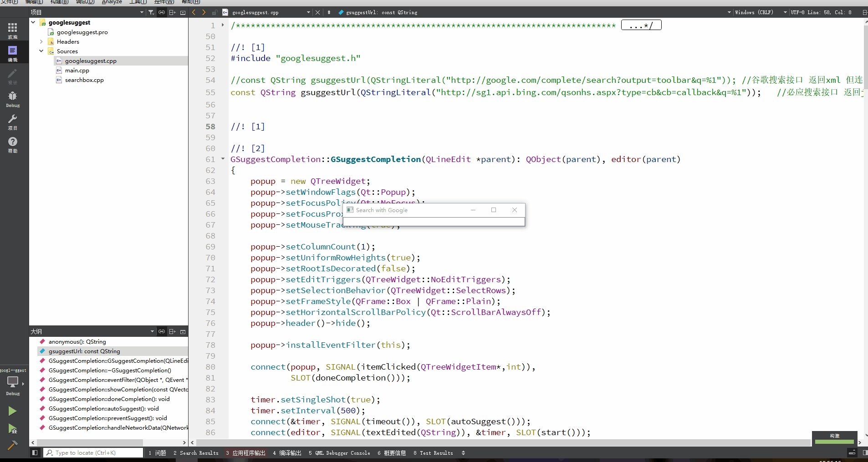This screenshot has width=868, height=462.
Task: Split the outline side panel
Action: (172, 331)
